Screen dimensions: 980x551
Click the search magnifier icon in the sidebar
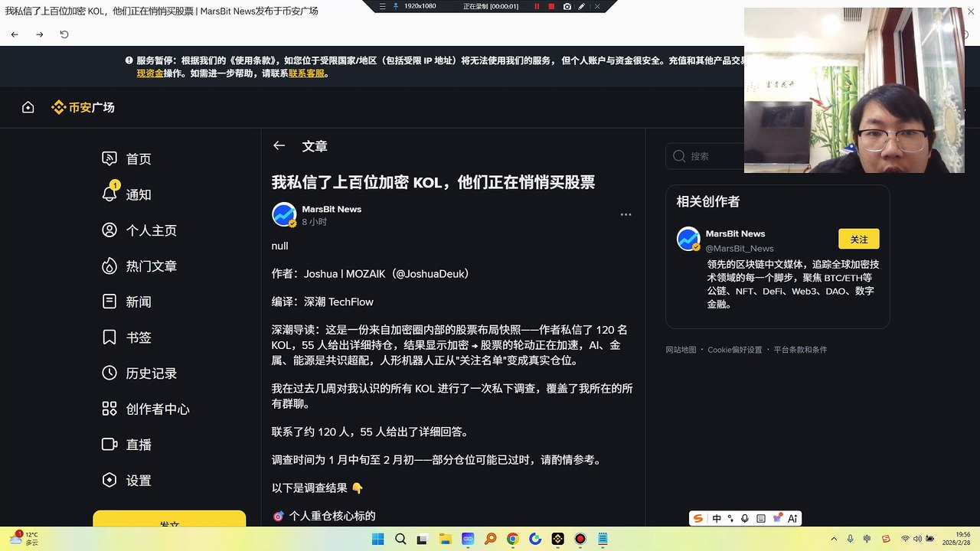tap(679, 156)
